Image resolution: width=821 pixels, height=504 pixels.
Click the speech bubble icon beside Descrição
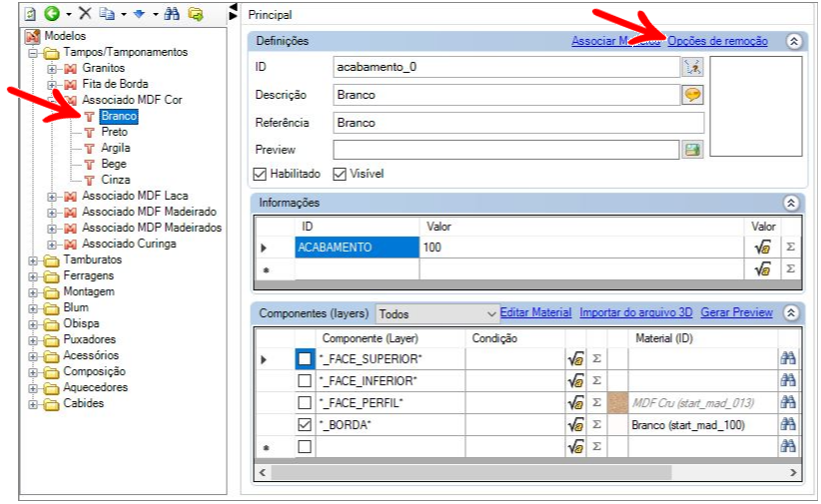click(x=692, y=95)
